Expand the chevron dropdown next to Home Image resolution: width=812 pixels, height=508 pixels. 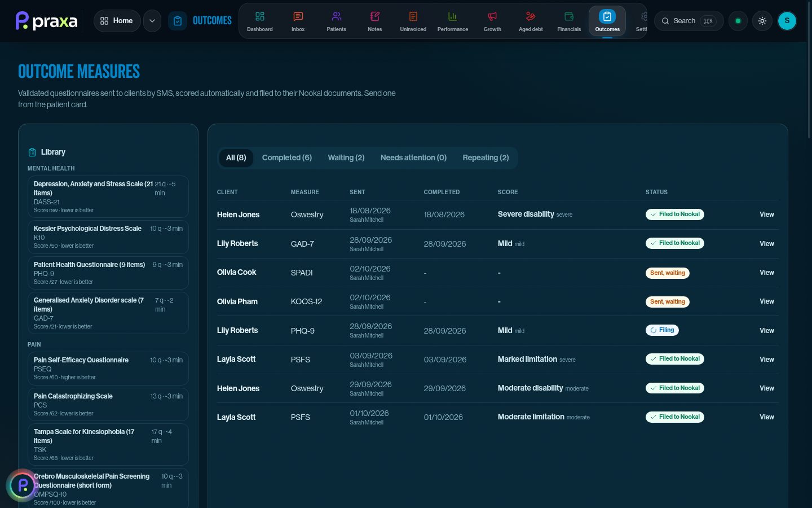(152, 21)
